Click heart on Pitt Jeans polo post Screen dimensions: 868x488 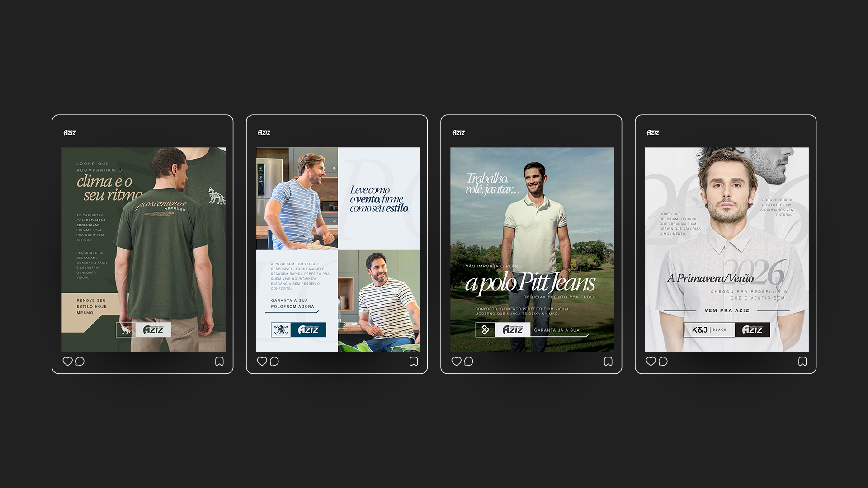[x=456, y=361]
